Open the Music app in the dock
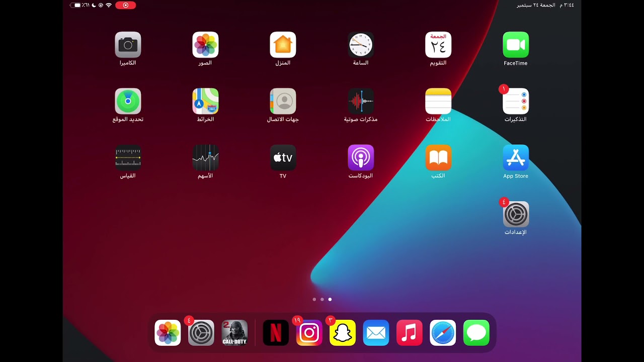Image resolution: width=644 pixels, height=362 pixels. [x=410, y=333]
